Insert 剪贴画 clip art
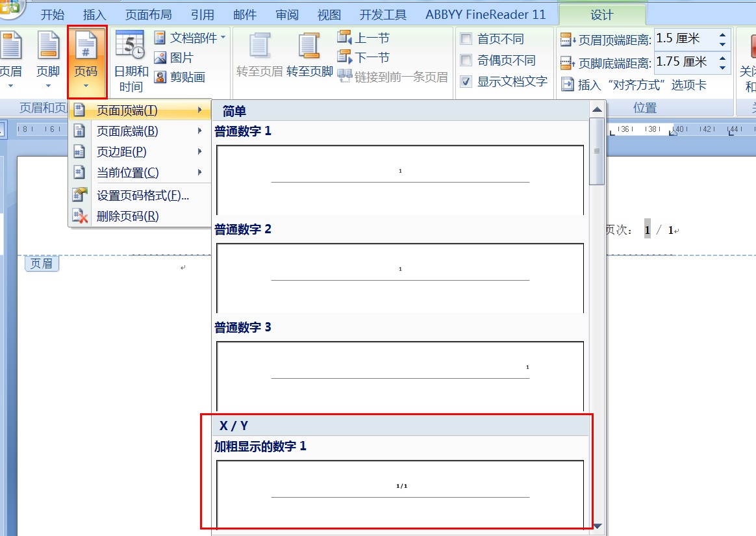Image resolution: width=756 pixels, height=536 pixels. tap(160, 77)
